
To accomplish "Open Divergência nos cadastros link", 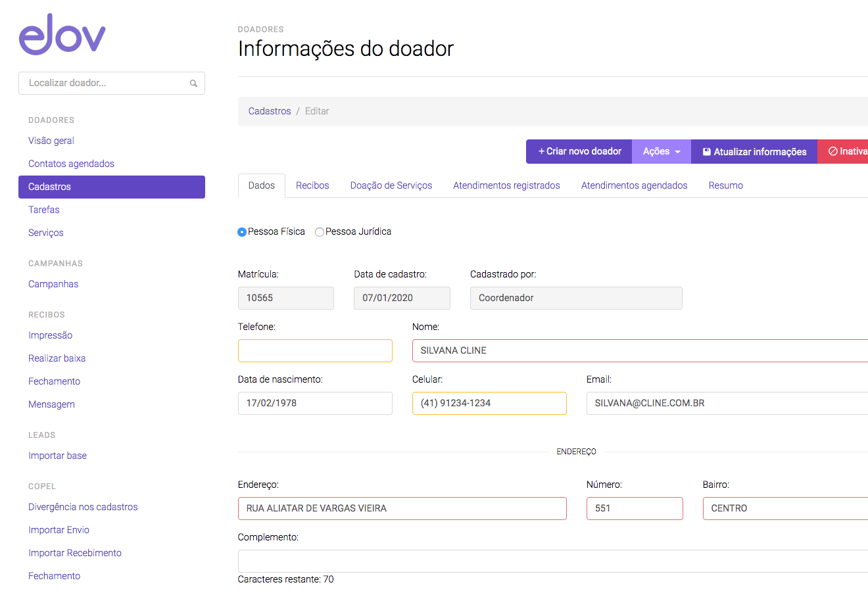I will tap(83, 507).
